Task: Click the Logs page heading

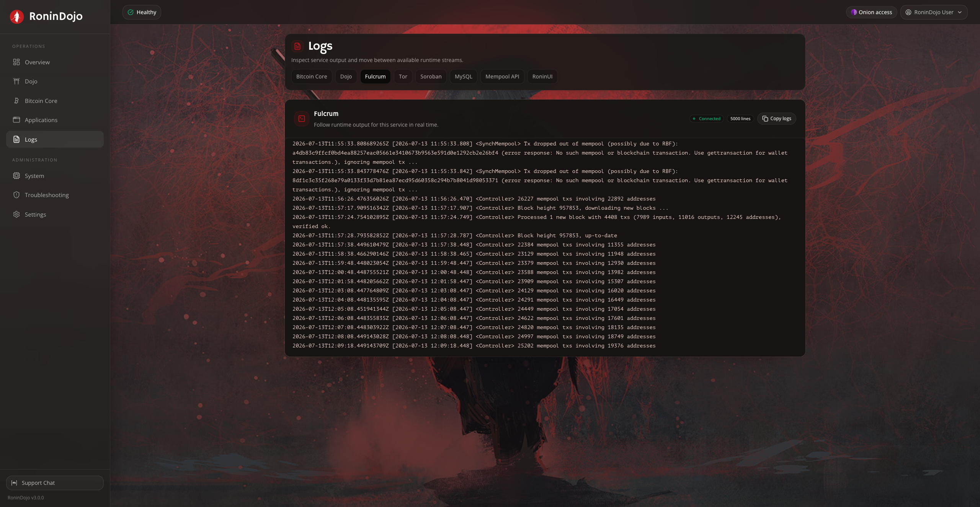Action: click(320, 46)
